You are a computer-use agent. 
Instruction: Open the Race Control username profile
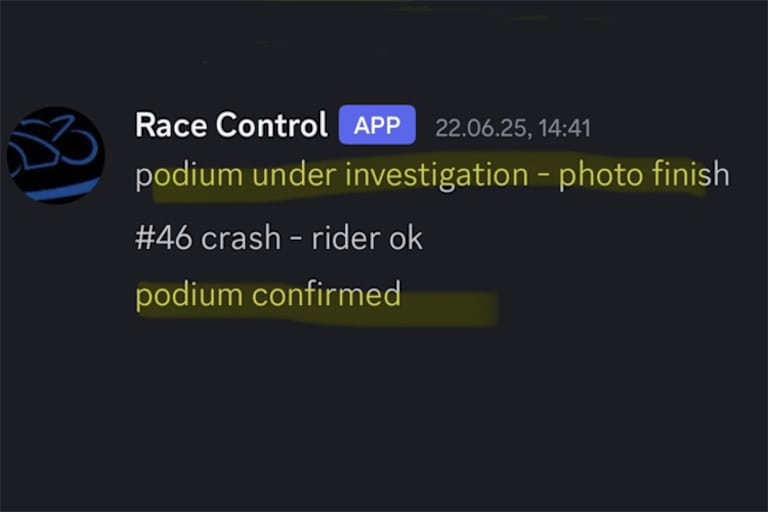pyautogui.click(x=231, y=126)
